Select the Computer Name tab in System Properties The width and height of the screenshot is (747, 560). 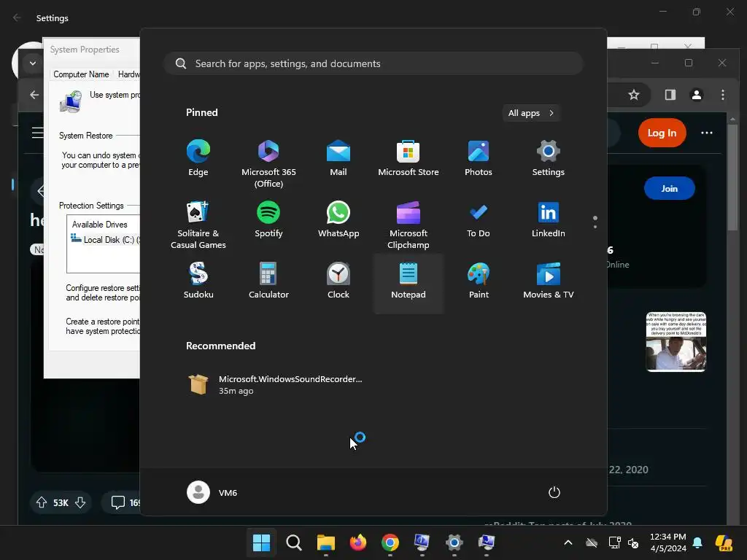(81, 74)
